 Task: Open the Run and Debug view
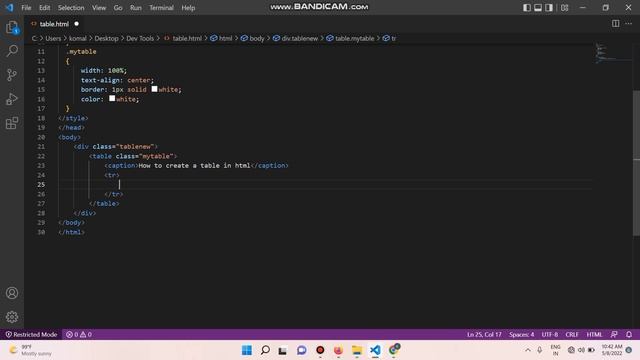point(12,99)
